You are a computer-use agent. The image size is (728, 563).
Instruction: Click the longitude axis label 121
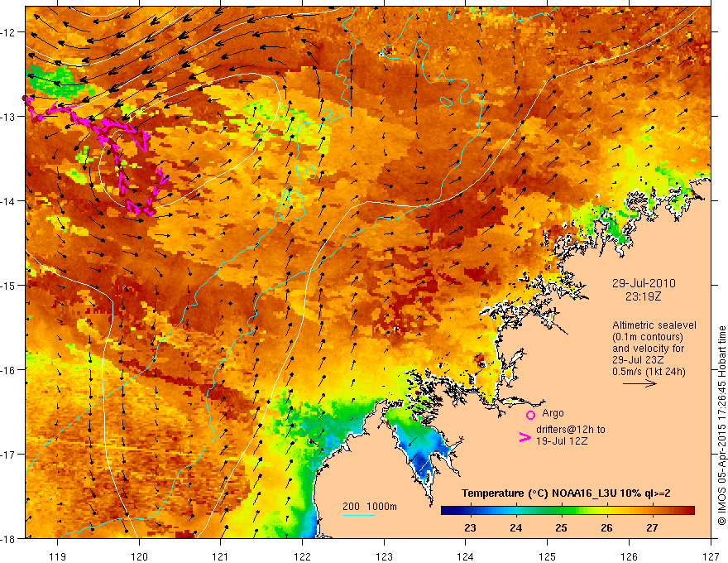tap(221, 556)
